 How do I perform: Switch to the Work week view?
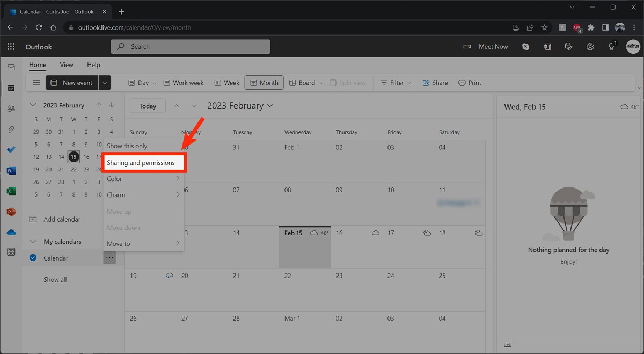pos(184,83)
